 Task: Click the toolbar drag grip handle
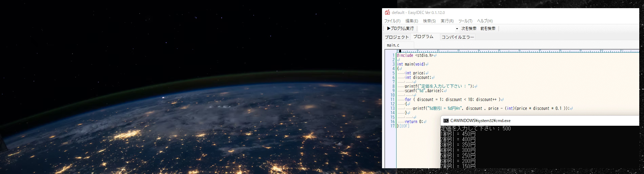384,29
